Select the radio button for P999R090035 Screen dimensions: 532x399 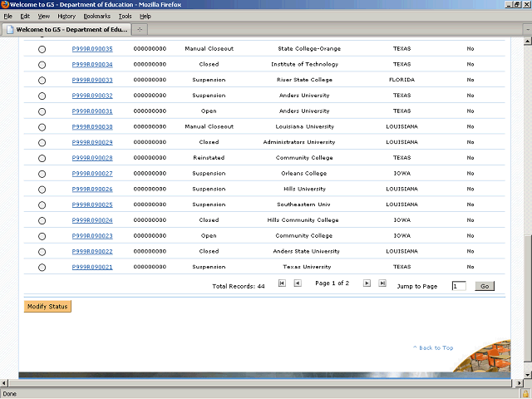(42, 49)
